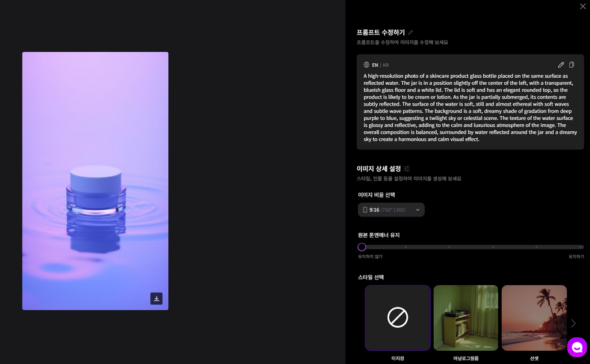
Task: Click the pencil icon beside 프롬프트 수정하기 heading
Action: click(410, 32)
